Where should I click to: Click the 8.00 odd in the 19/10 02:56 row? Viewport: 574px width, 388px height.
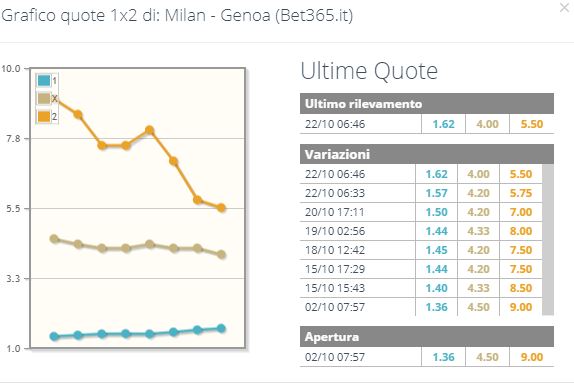[x=521, y=231]
